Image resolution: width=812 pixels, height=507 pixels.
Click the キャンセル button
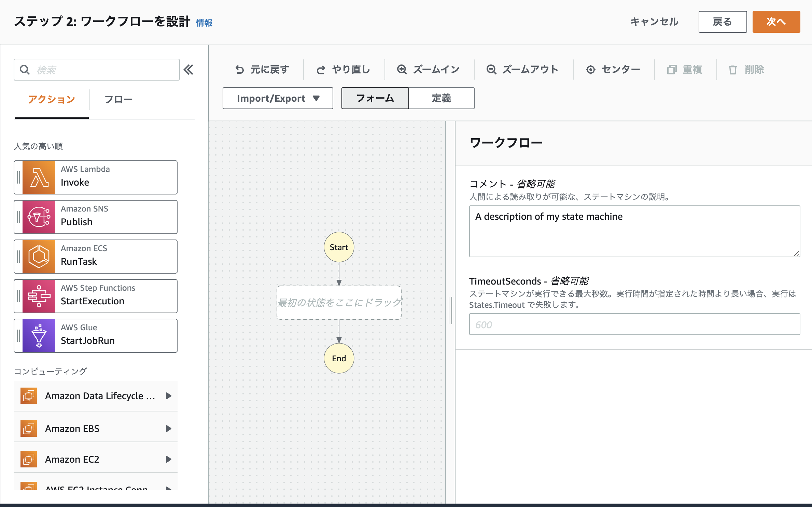(x=654, y=22)
